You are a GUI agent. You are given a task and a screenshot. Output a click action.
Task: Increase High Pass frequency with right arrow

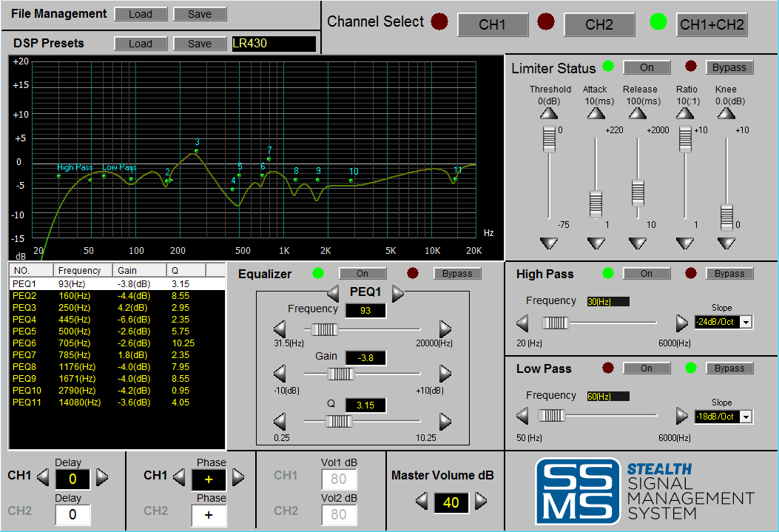coord(682,323)
